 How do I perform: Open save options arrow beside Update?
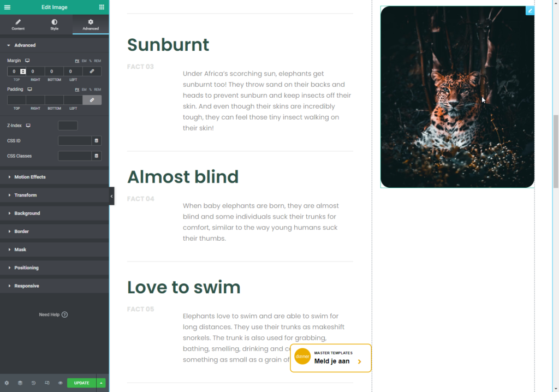coord(101,383)
